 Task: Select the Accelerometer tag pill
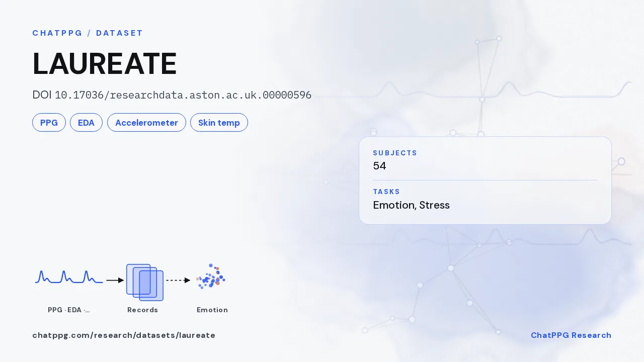[146, 123]
